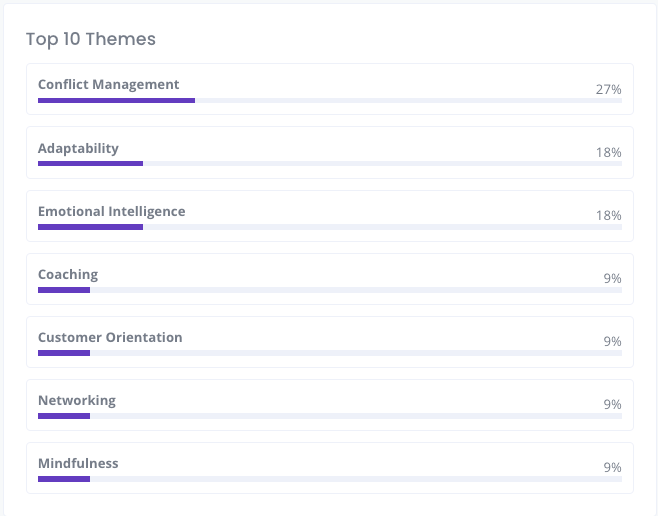Click the Networking purple progress bar
Viewport: 658px width, 516px height.
[x=64, y=416]
